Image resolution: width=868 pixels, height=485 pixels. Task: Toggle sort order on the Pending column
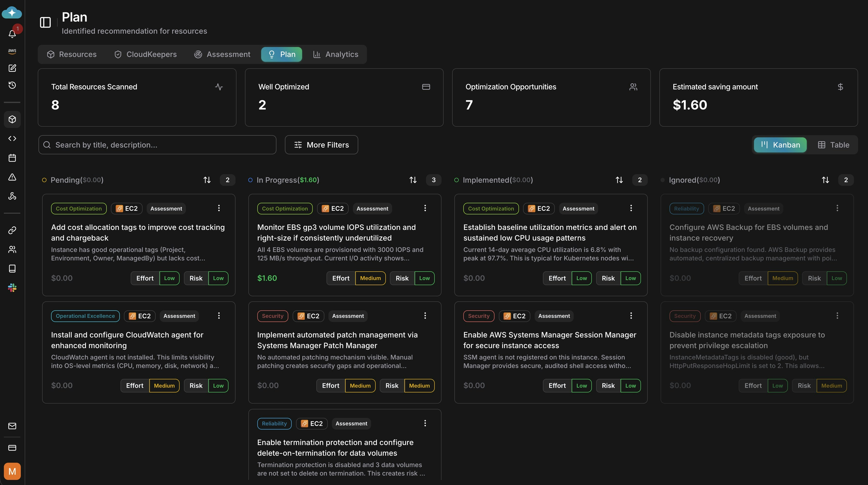coord(206,180)
